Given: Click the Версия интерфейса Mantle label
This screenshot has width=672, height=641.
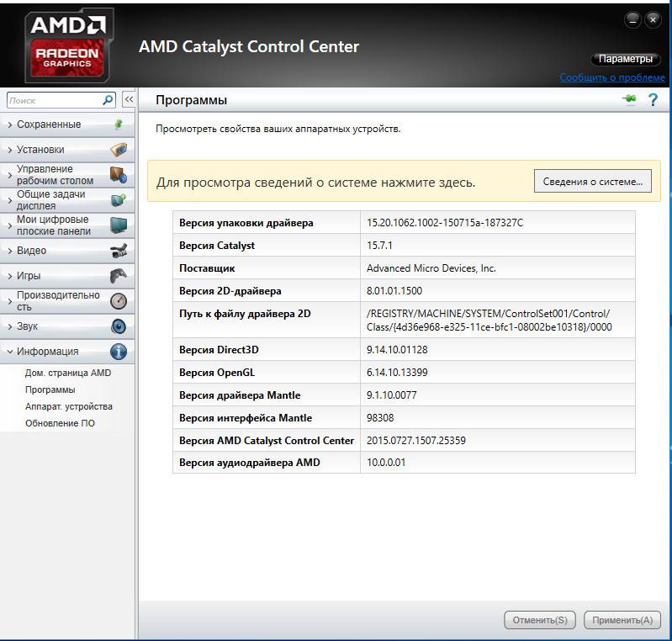Looking at the screenshot, I should [246, 418].
